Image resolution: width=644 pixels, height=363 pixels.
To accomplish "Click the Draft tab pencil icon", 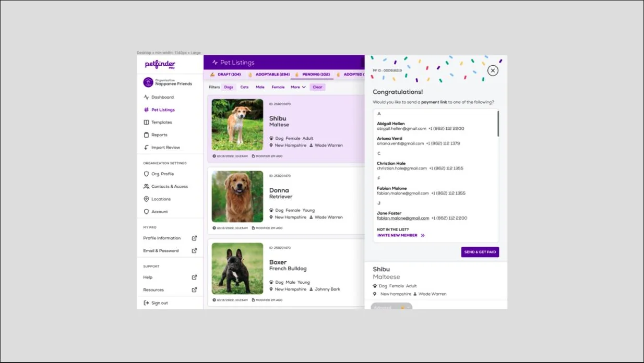I will click(x=212, y=75).
